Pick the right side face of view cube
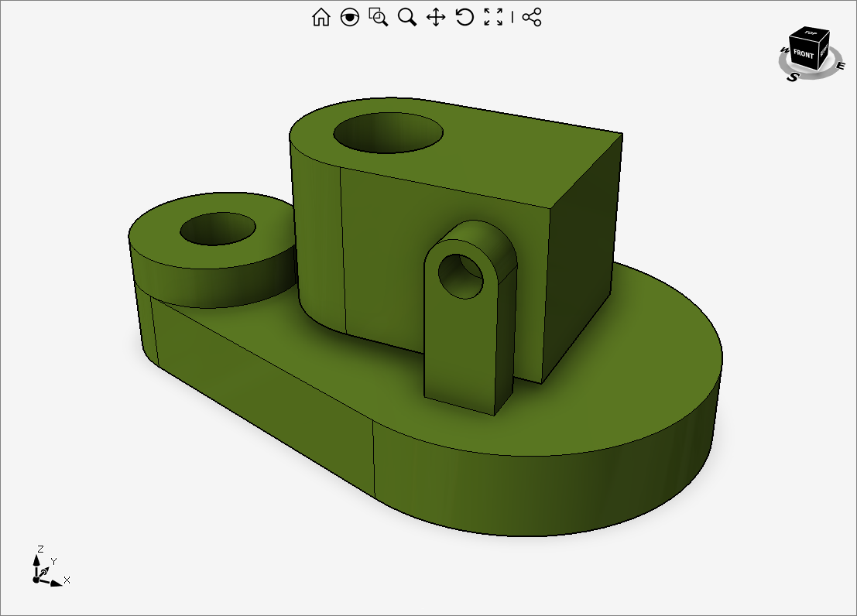The height and width of the screenshot is (616, 857). (x=824, y=51)
